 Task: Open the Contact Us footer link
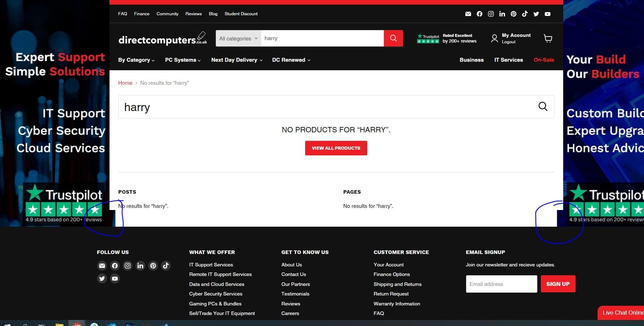pyautogui.click(x=294, y=274)
